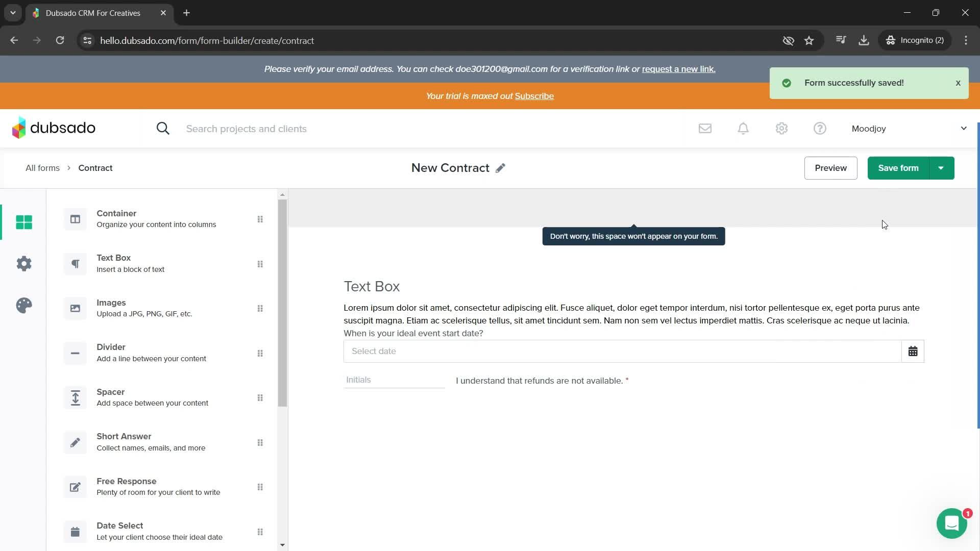The width and height of the screenshot is (980, 551).
Task: Click the dubsado logo
Action: pos(54,128)
